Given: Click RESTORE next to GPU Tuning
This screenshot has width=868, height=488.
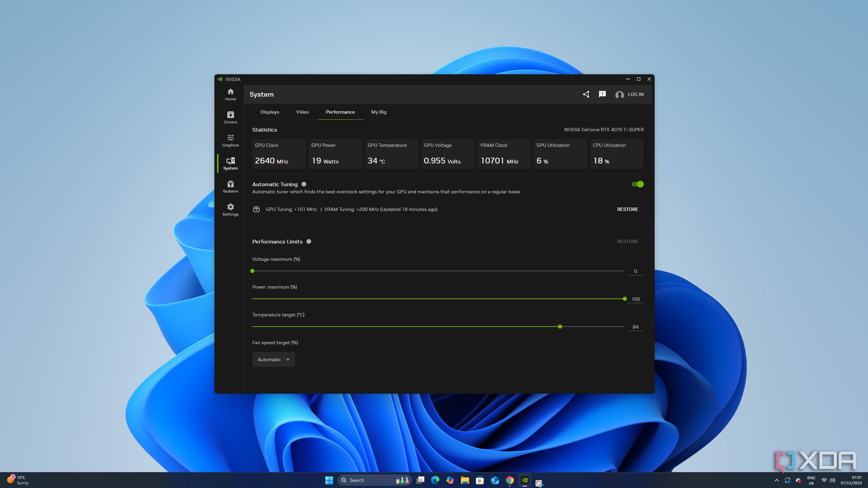Looking at the screenshot, I should [x=628, y=209].
